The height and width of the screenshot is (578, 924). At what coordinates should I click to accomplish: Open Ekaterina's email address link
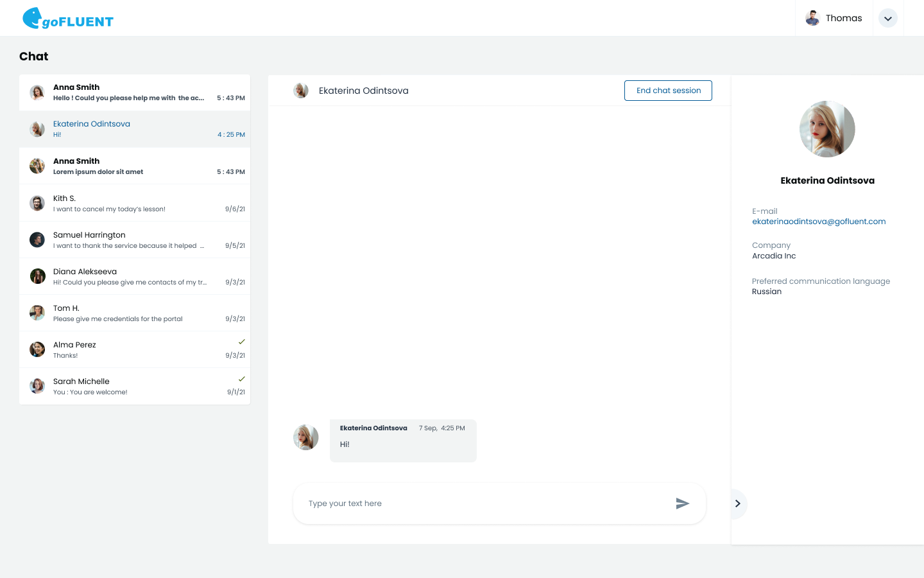point(819,221)
